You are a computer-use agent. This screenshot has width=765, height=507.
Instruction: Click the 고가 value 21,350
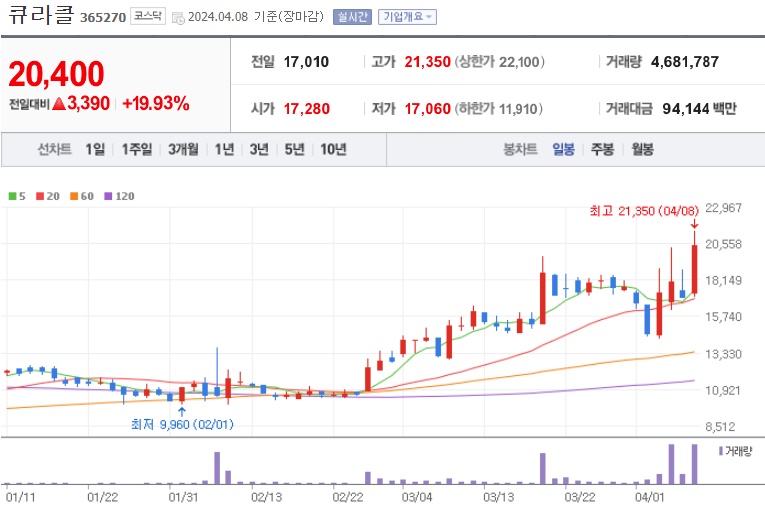pos(427,62)
